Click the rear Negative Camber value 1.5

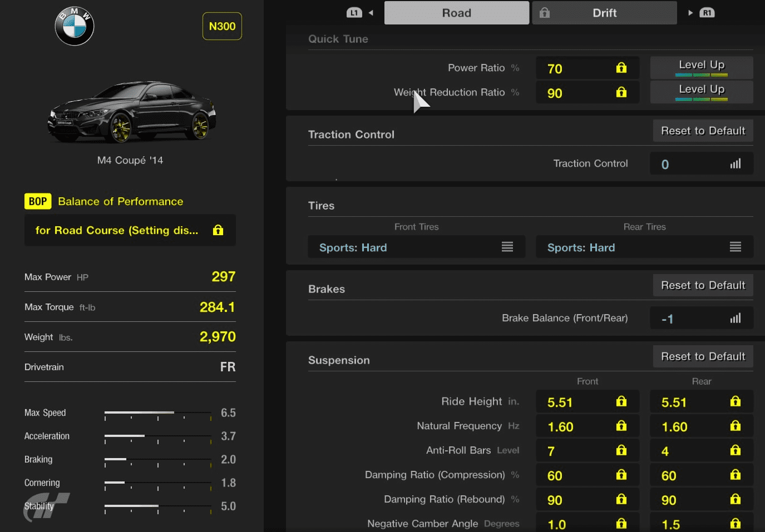coord(670,525)
